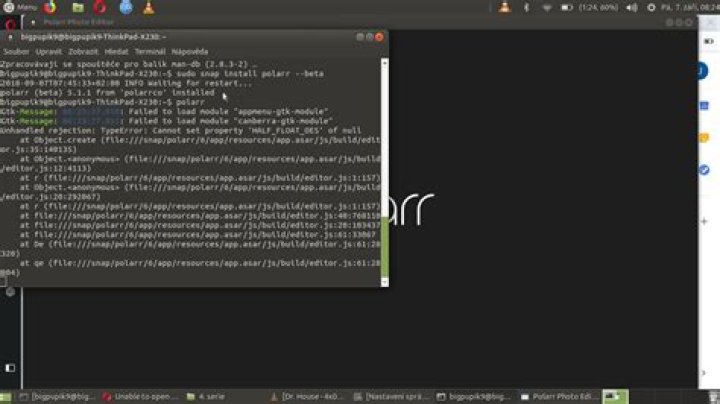The width and height of the screenshot is (720, 404).
Task: Close the terminal window with orange button
Action: coord(379,37)
